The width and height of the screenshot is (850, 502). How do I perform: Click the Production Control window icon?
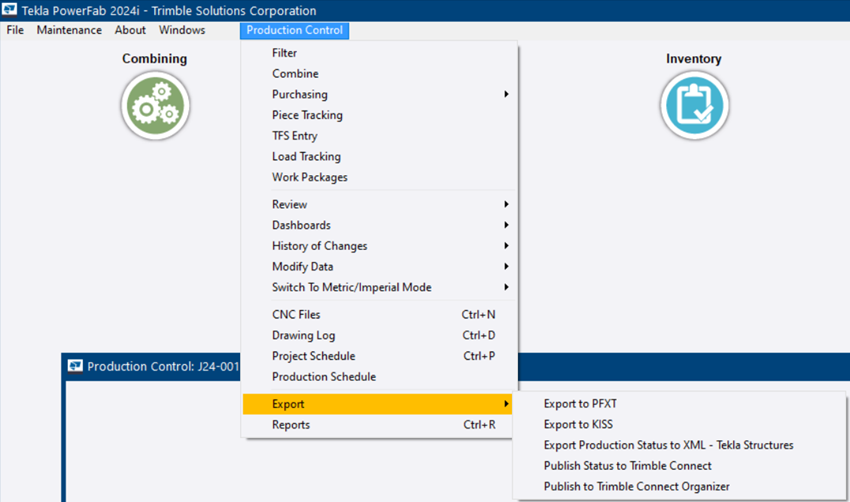75,366
